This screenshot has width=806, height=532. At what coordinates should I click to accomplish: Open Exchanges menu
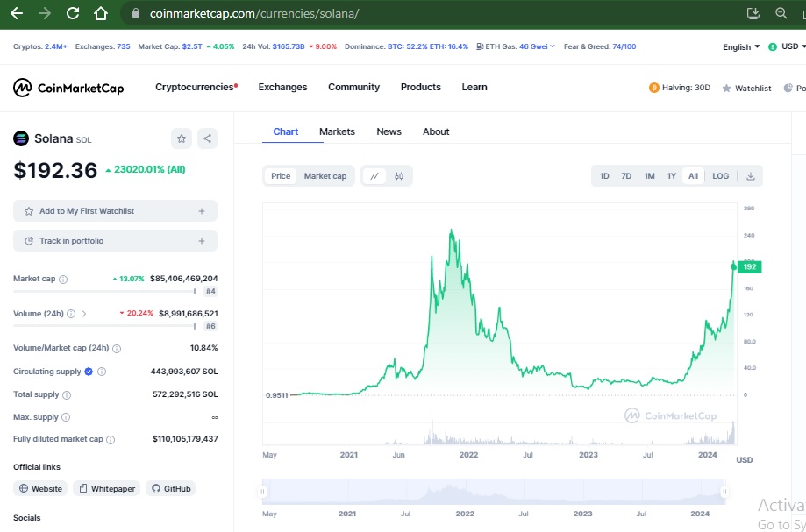pos(282,88)
